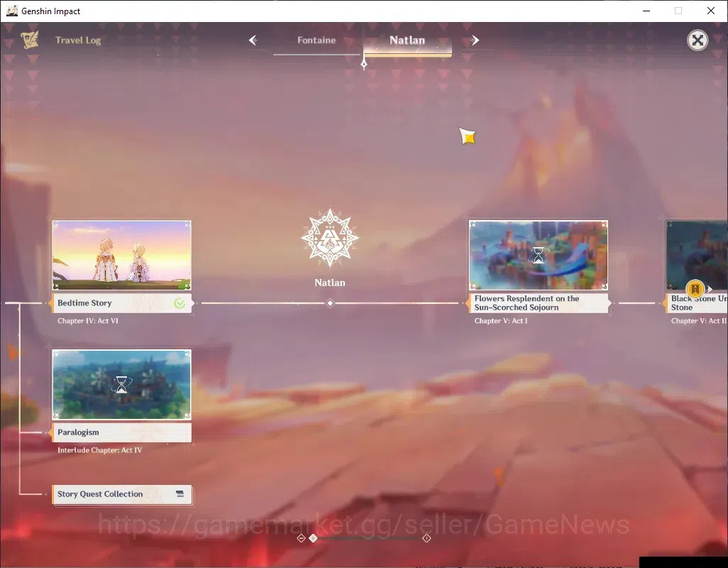Image resolution: width=728 pixels, height=568 pixels.
Task: Click the timeline zoom slider handle
Action: (314, 538)
